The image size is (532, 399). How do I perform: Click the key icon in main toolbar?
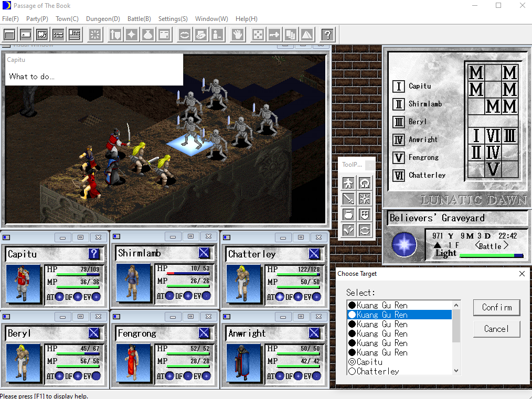(274, 35)
